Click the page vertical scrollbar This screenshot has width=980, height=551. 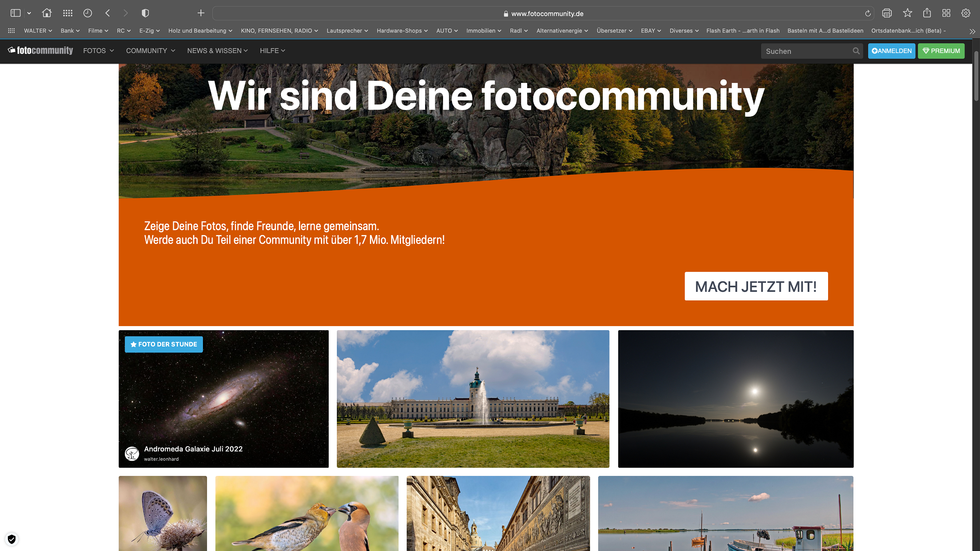pos(976,76)
